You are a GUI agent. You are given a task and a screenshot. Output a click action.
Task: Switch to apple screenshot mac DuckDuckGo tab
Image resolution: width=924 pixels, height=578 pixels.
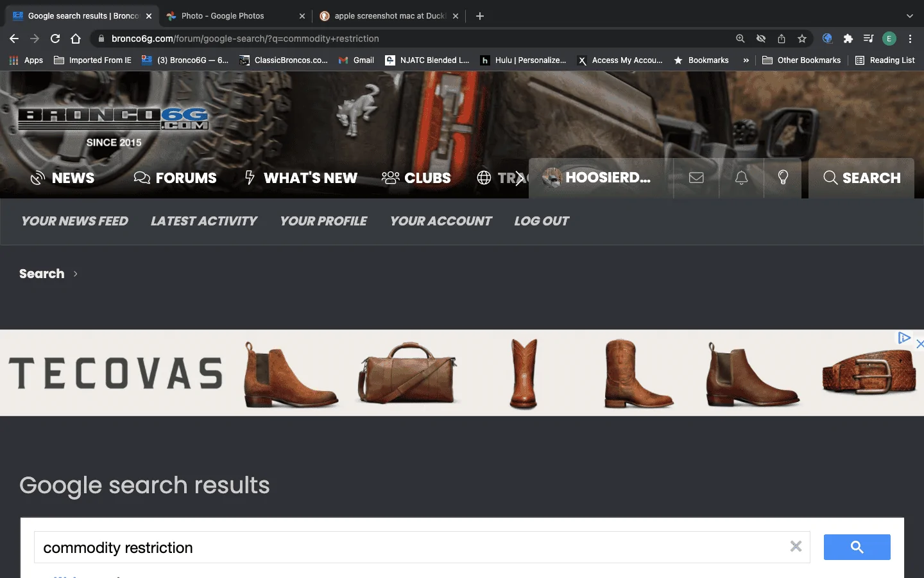(x=389, y=16)
